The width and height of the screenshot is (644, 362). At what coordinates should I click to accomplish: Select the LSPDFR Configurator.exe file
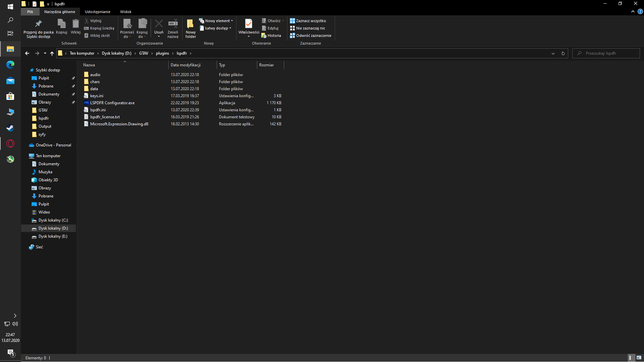pos(112,103)
